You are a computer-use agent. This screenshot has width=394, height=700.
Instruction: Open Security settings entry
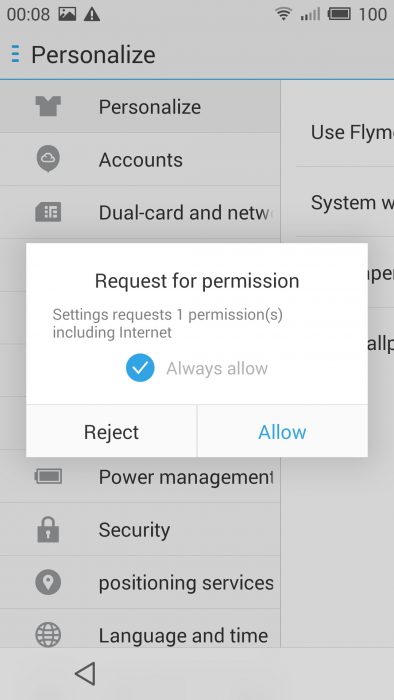coord(140,529)
